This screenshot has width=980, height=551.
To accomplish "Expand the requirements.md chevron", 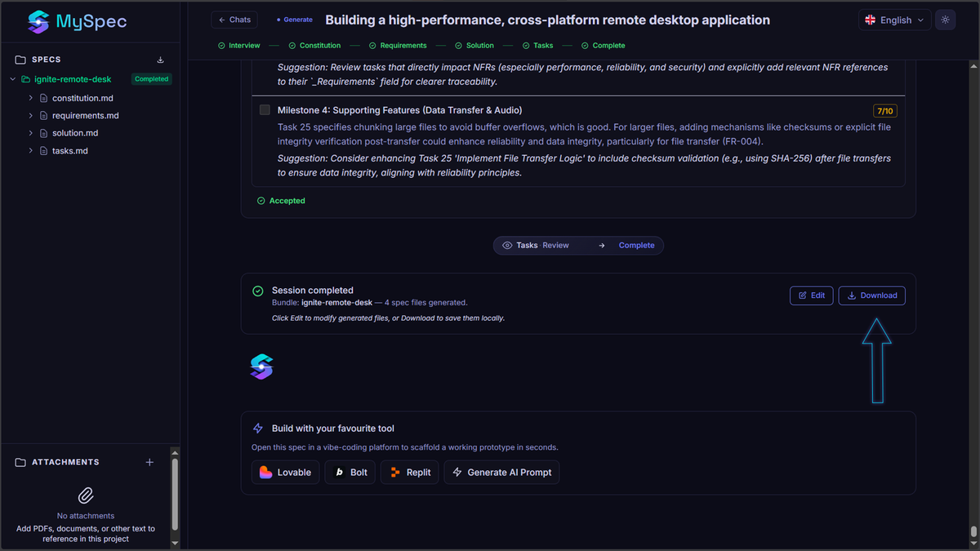I will click(x=31, y=116).
